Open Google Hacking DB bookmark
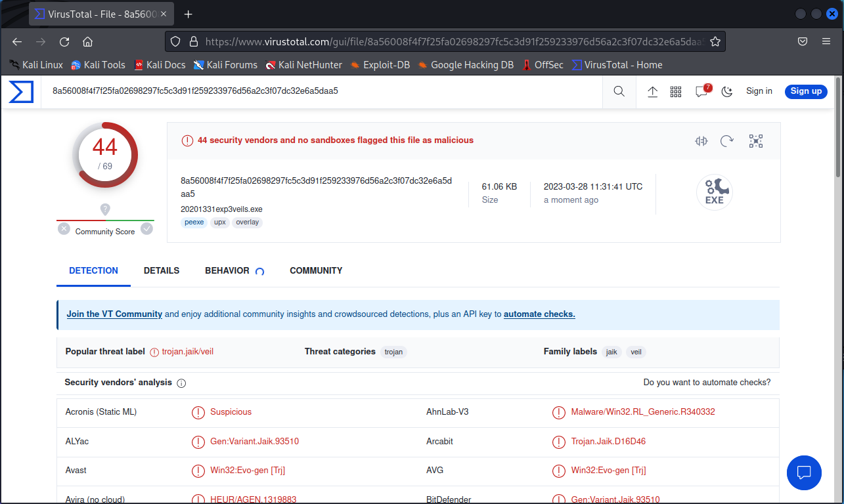The image size is (844, 504). 466,65
